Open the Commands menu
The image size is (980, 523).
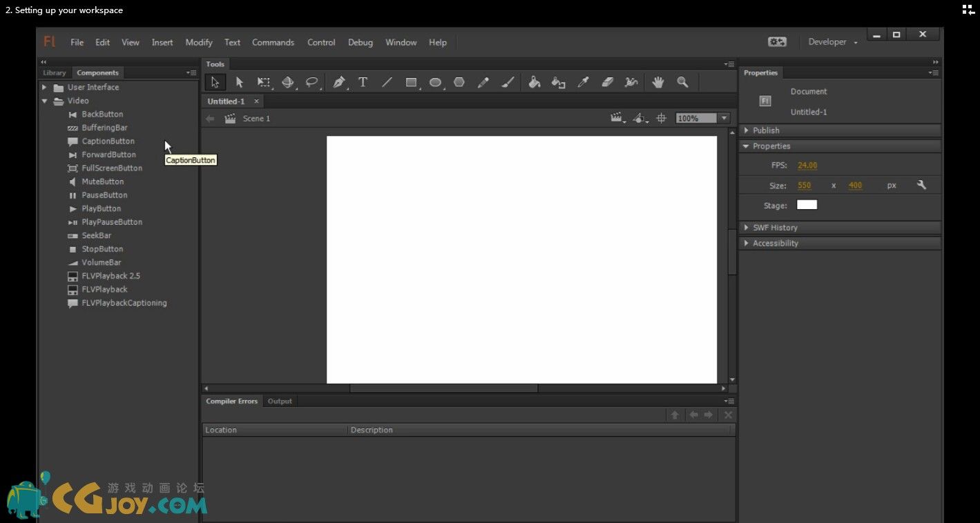click(x=273, y=42)
